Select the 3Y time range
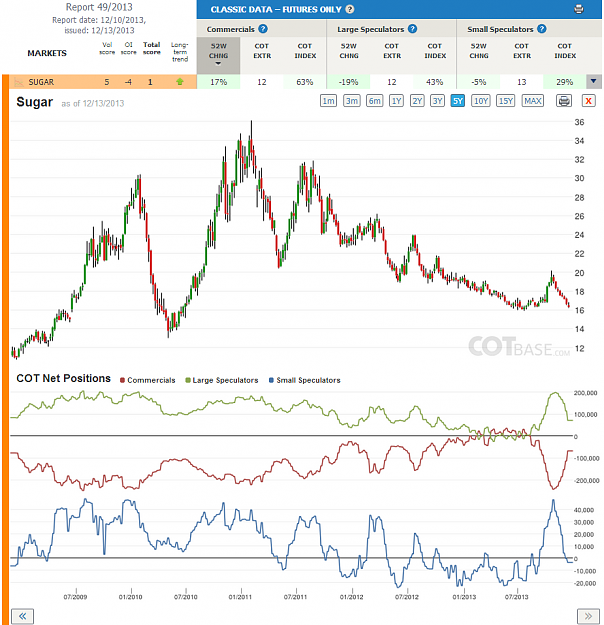Image resolution: width=604 pixels, height=625 pixels. (438, 101)
